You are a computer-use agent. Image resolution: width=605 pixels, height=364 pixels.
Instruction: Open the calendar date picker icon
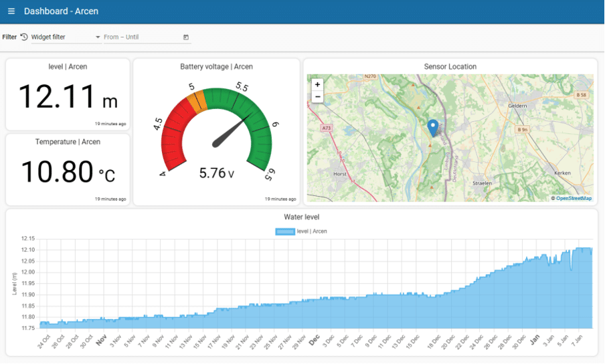(x=186, y=37)
